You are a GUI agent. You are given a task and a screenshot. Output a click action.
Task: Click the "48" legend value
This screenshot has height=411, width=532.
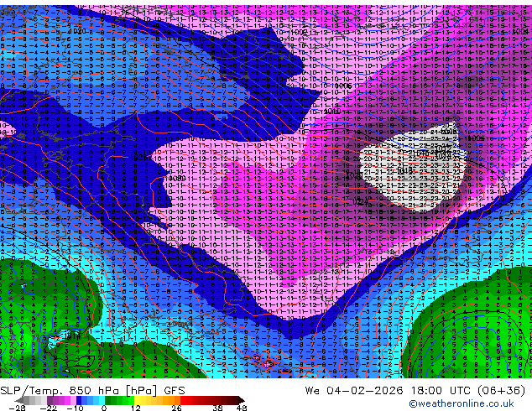tap(242, 408)
